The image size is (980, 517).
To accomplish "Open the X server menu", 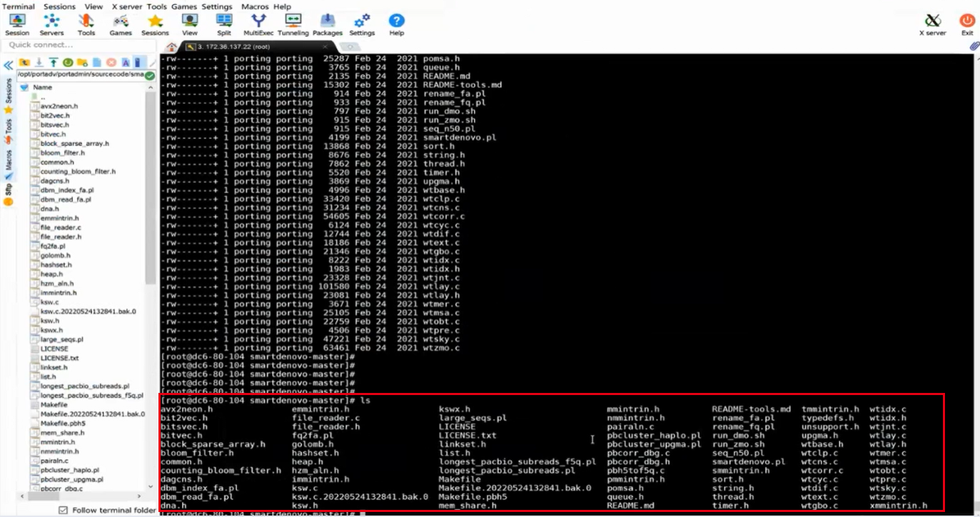I will tap(128, 6).
